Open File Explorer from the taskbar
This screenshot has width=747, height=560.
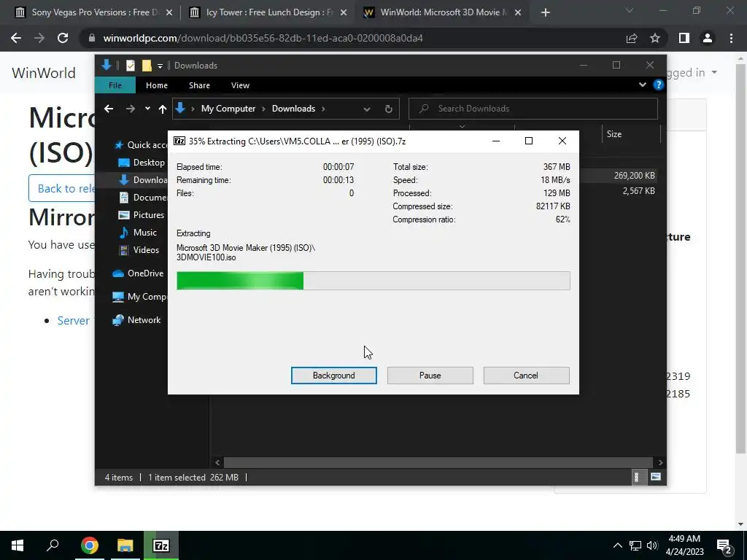125,545
